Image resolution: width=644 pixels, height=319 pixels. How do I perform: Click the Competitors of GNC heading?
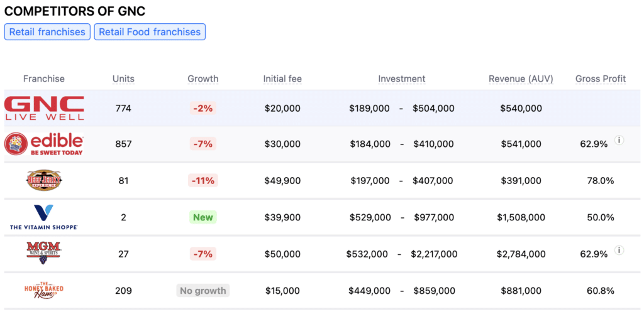tap(75, 11)
